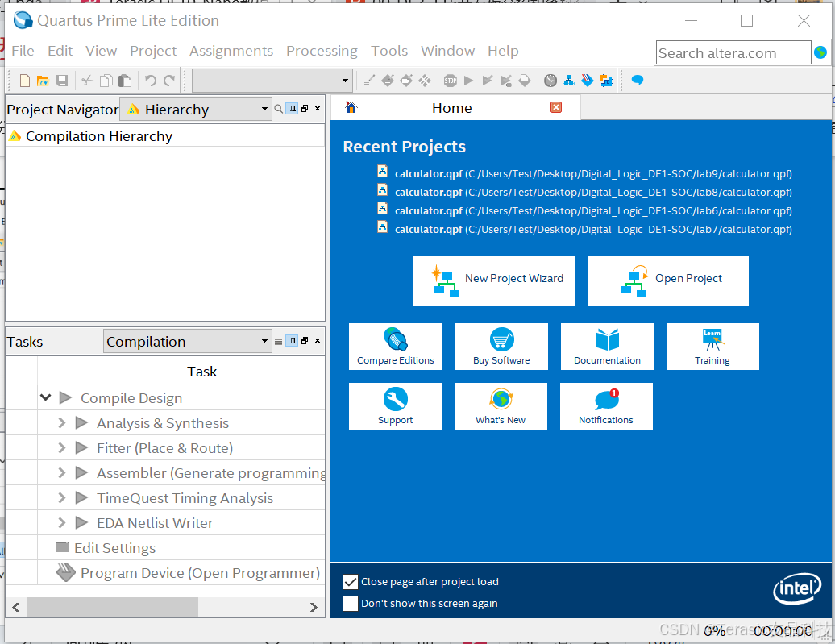Open the File menu
The image size is (835, 644).
tap(23, 51)
